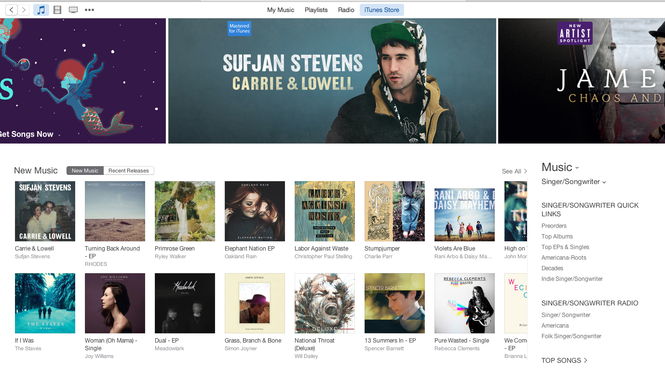The width and height of the screenshot is (665, 370).
Task: Play the Singer/Songwriter radio station link
Action: tap(566, 315)
